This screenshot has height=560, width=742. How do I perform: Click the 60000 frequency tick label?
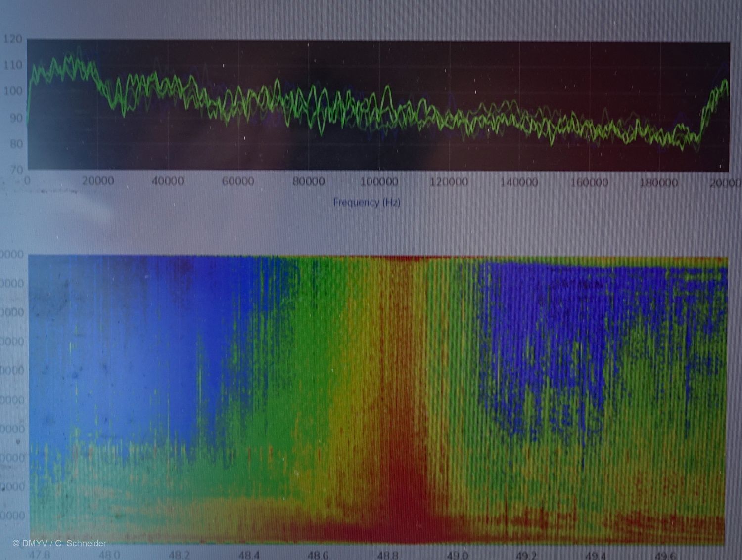[238, 182]
